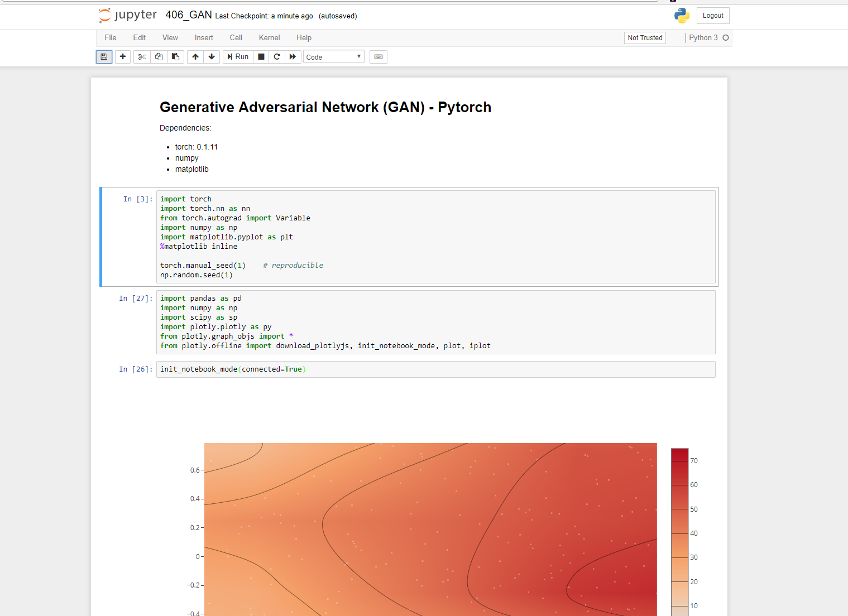This screenshot has width=848, height=616.
Task: Save the notebook using the save icon
Action: (x=104, y=56)
